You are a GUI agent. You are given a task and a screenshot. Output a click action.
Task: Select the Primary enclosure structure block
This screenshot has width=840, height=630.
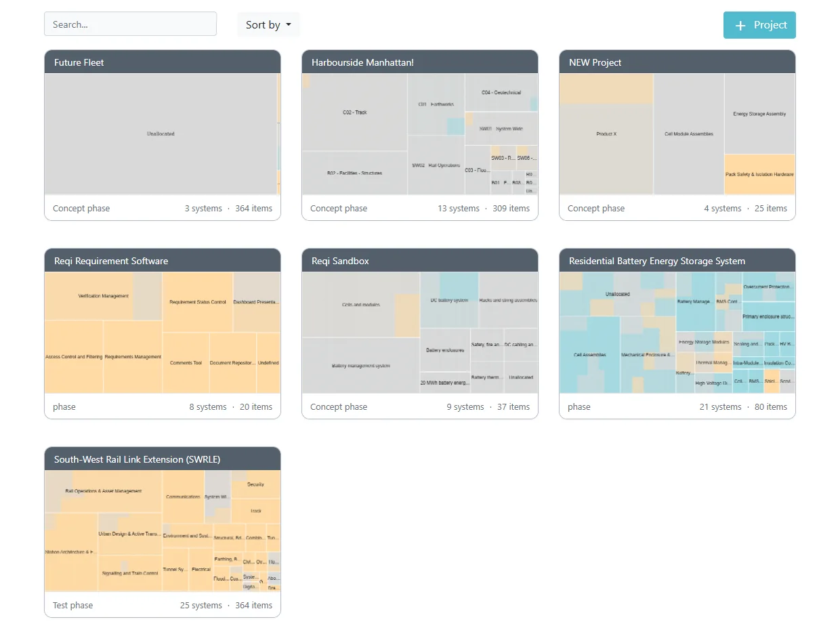click(x=768, y=316)
